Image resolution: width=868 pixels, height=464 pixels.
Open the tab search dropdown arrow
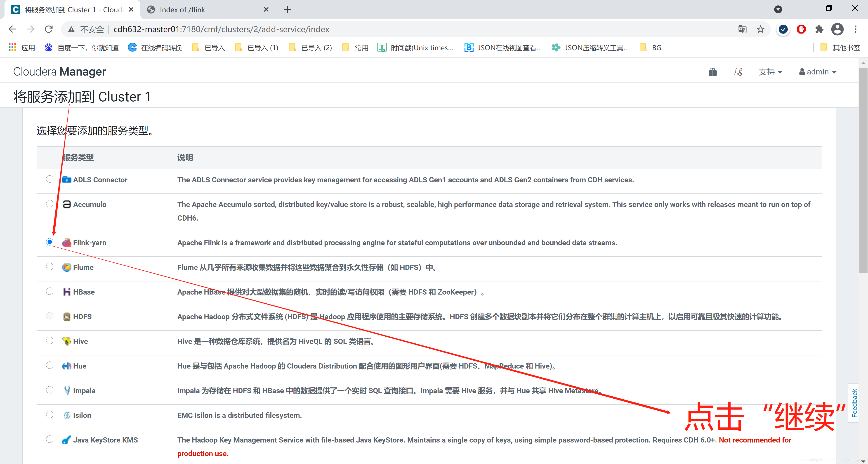pos(778,10)
